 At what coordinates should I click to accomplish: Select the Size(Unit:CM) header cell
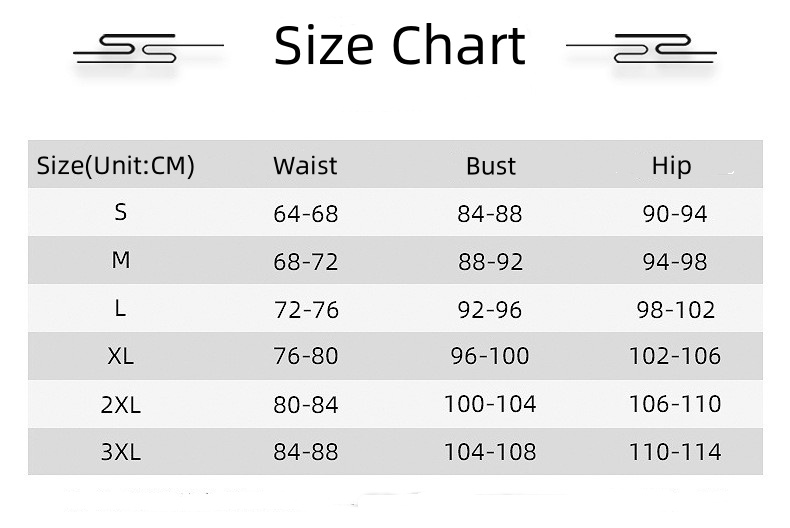click(115, 166)
